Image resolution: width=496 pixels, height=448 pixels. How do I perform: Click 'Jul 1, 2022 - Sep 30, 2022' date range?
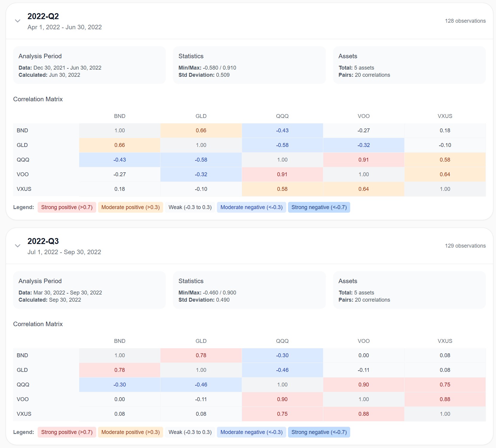[x=64, y=252]
